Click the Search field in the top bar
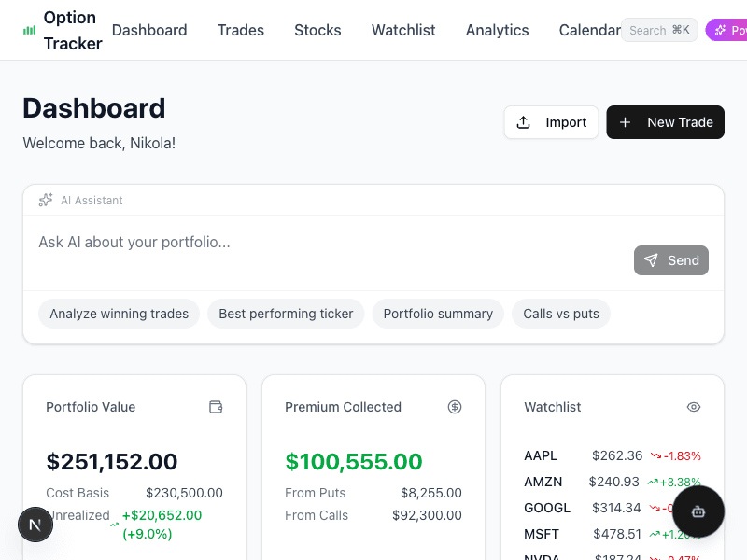 tap(659, 30)
